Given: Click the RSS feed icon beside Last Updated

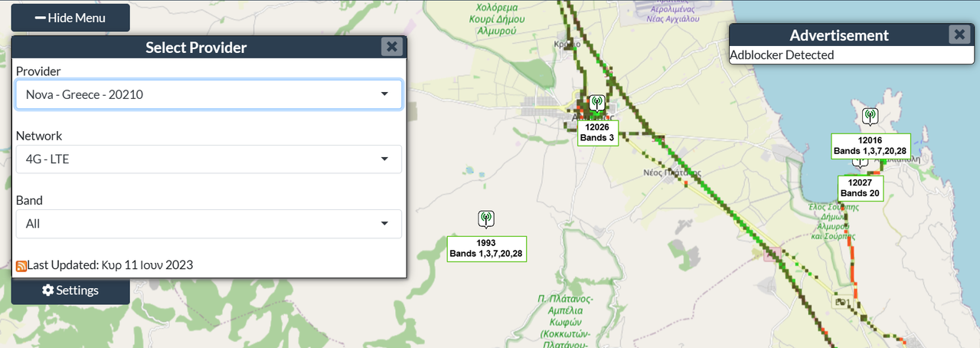Looking at the screenshot, I should (x=21, y=265).
